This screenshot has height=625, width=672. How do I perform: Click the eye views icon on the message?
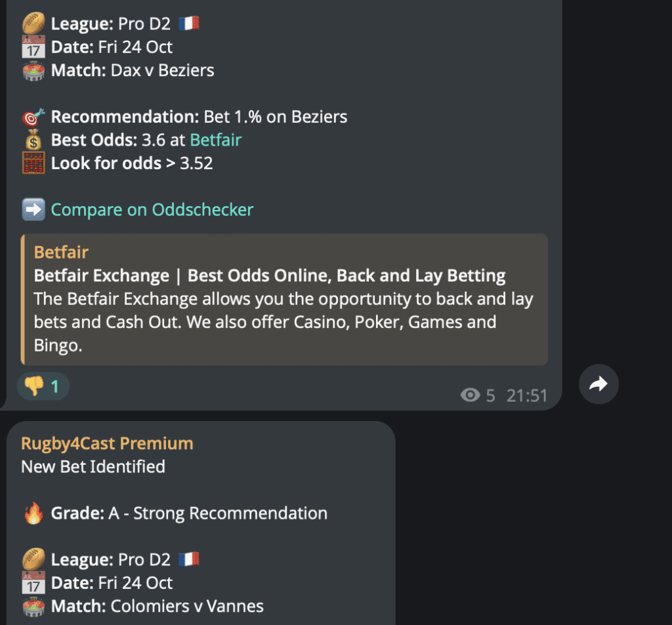[x=469, y=395]
